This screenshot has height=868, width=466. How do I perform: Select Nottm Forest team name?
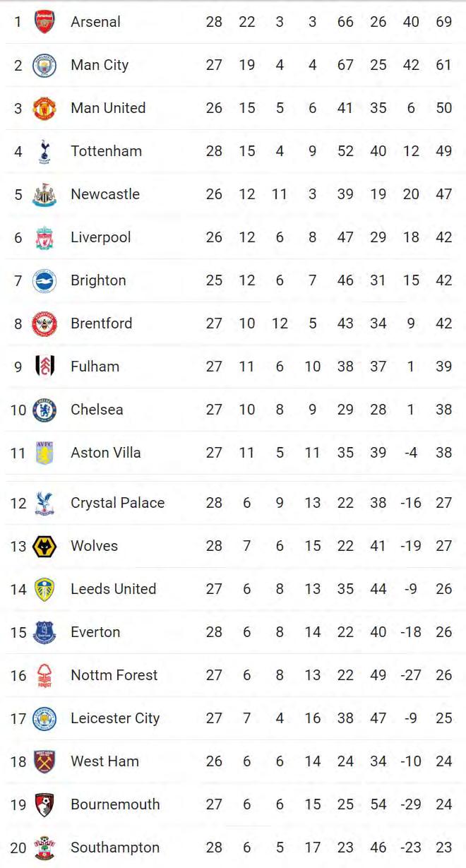[x=114, y=675]
